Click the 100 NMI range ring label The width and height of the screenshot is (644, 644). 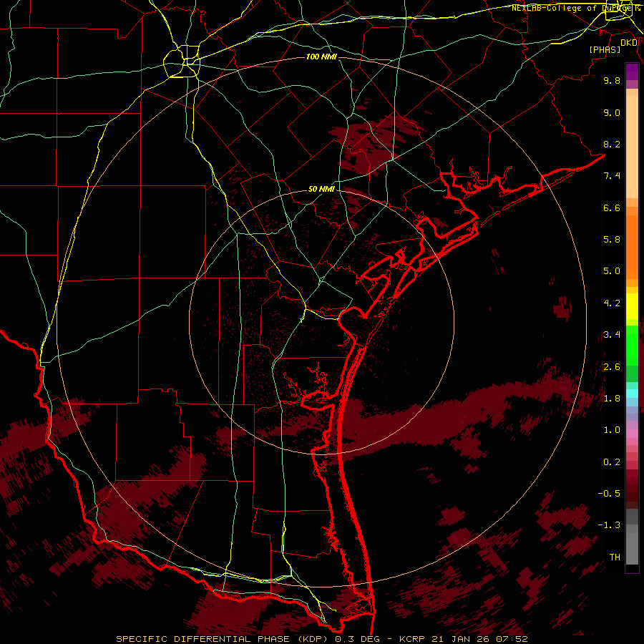[321, 57]
